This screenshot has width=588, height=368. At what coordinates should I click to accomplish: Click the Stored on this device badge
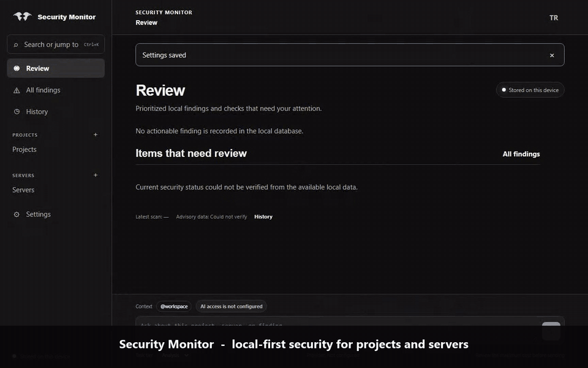click(x=530, y=90)
